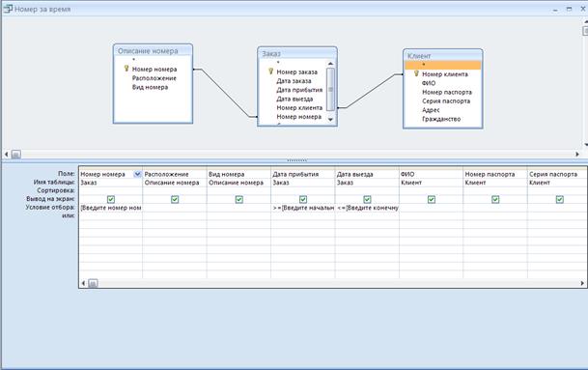
Task: Toggle the Серия паспорта column display checkbox
Action: (559, 199)
